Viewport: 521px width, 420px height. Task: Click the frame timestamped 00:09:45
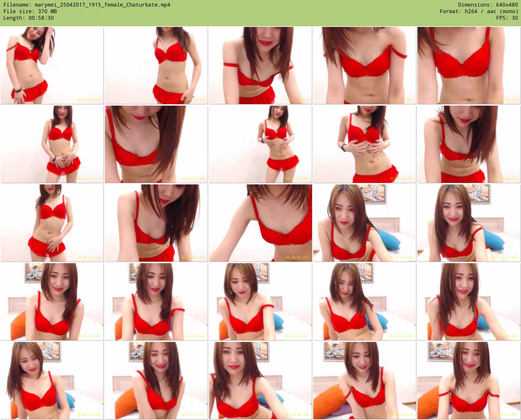[469, 66]
